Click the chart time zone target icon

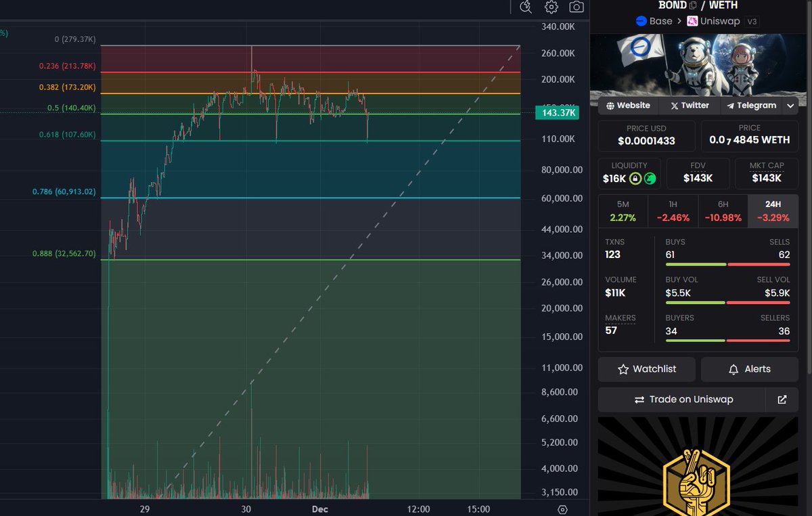pyautogui.click(x=563, y=509)
